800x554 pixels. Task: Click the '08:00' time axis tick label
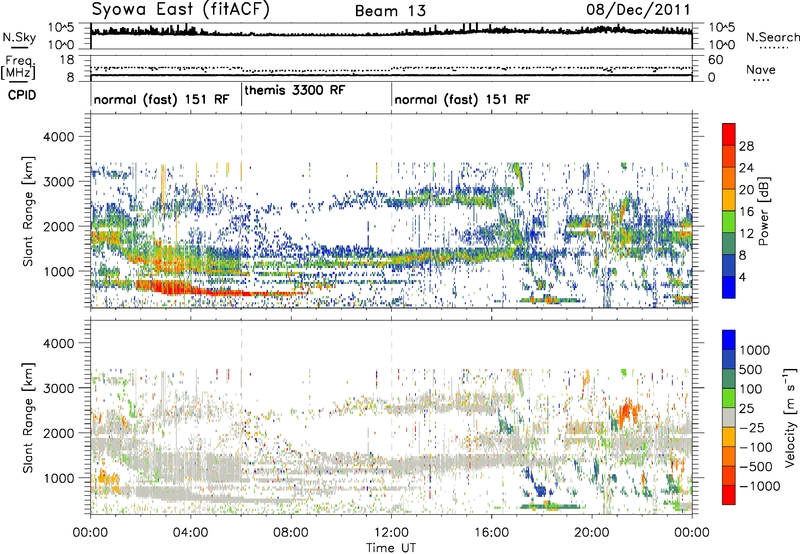point(291,533)
